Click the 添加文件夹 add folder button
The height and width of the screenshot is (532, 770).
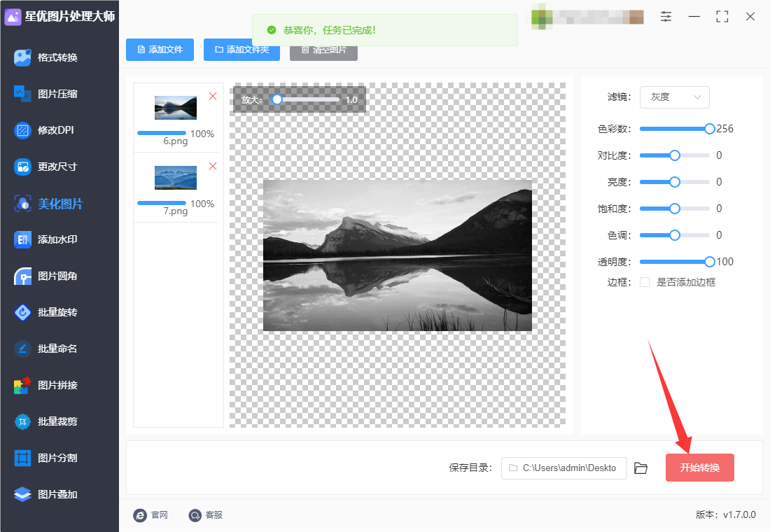point(241,50)
